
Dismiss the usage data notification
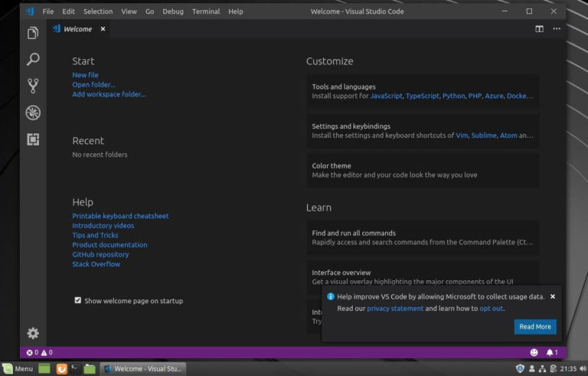[x=553, y=296]
